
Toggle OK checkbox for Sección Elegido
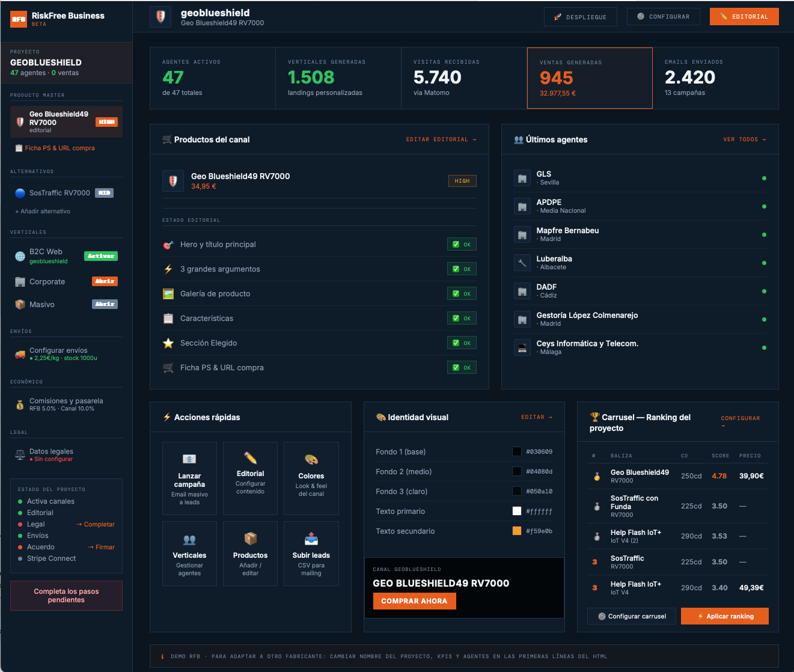click(462, 343)
